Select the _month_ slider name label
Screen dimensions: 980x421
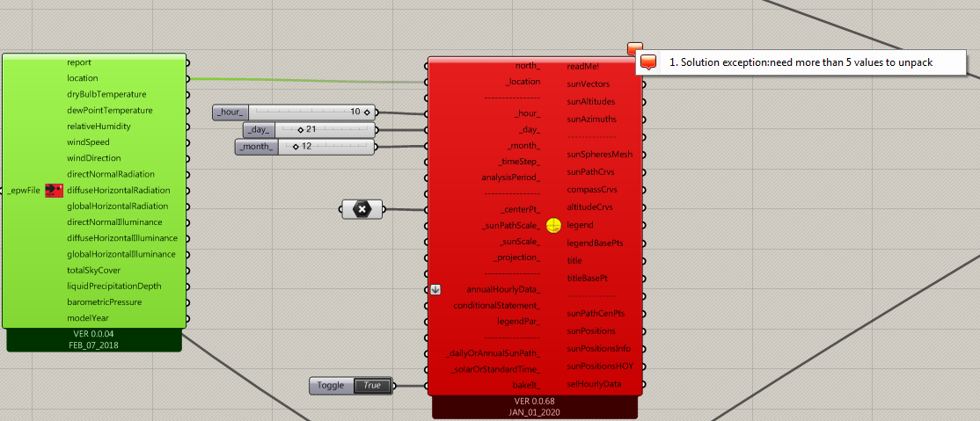256,147
